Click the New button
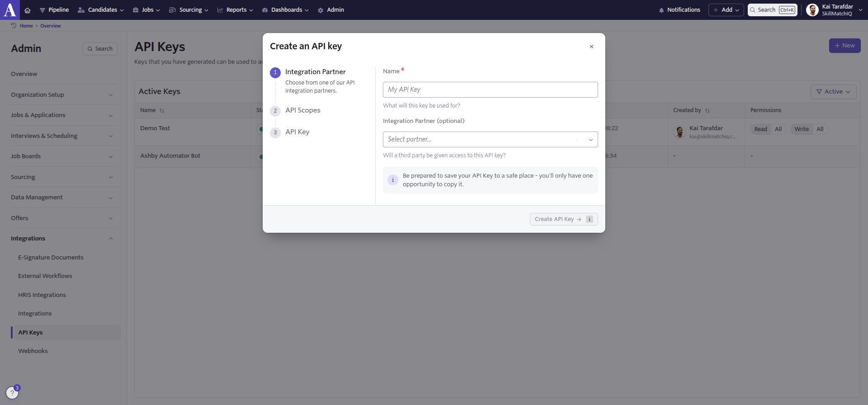This screenshot has height=405, width=868. point(844,46)
